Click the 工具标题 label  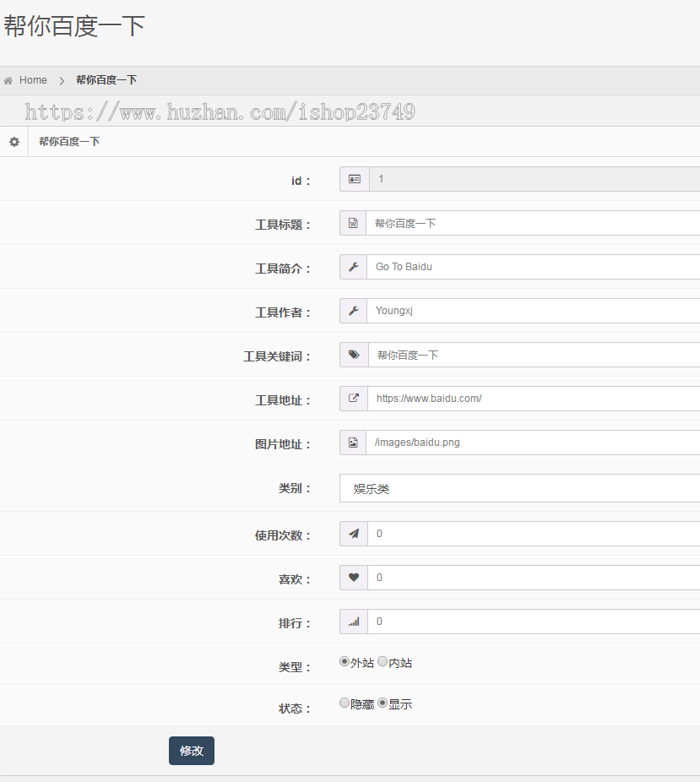pyautogui.click(x=283, y=225)
